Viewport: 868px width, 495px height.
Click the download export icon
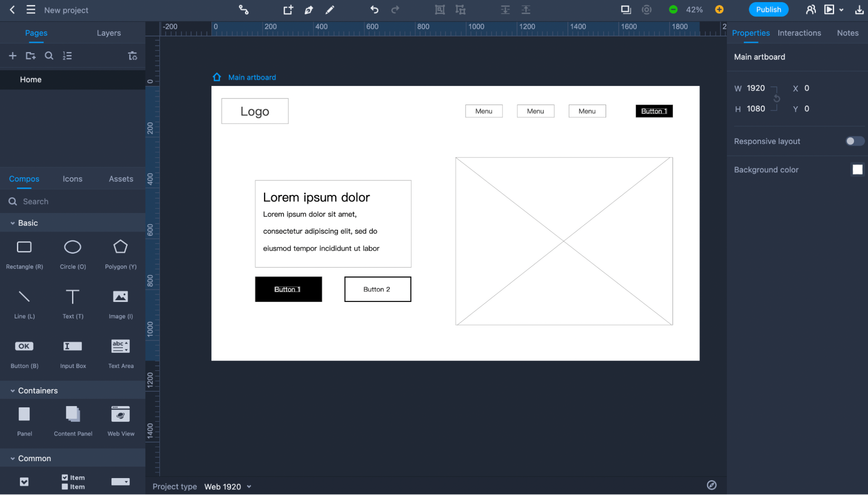coord(859,10)
